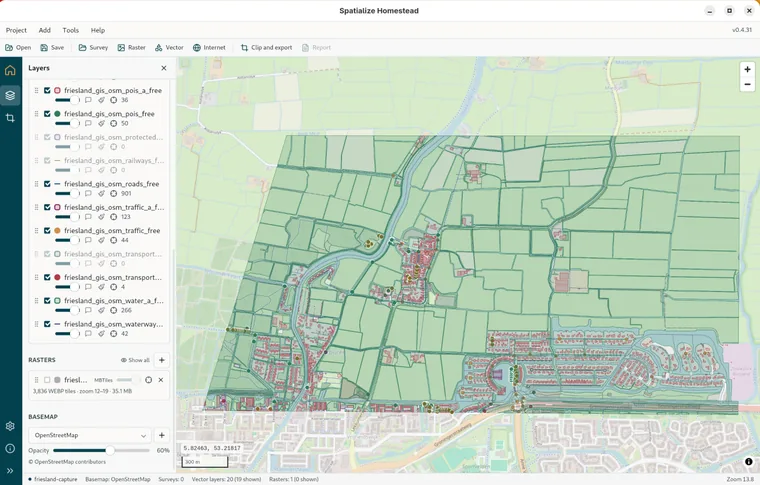Toggle labels for friesland_gis_osm_traffic_free
This screenshot has height=485, width=760.
(x=88, y=240)
